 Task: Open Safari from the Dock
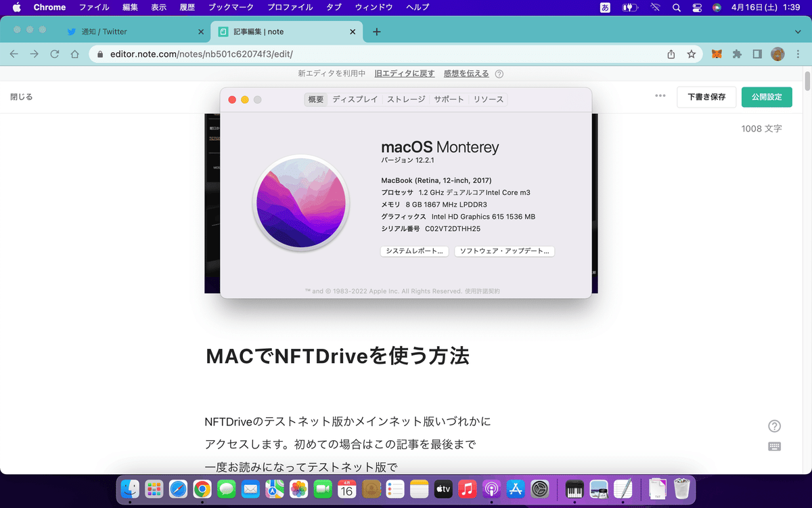[178, 489]
